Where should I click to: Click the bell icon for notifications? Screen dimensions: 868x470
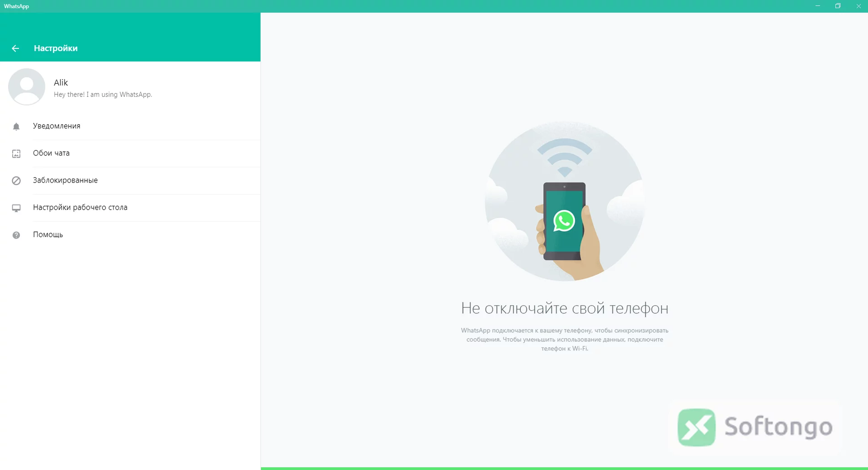[16, 127]
